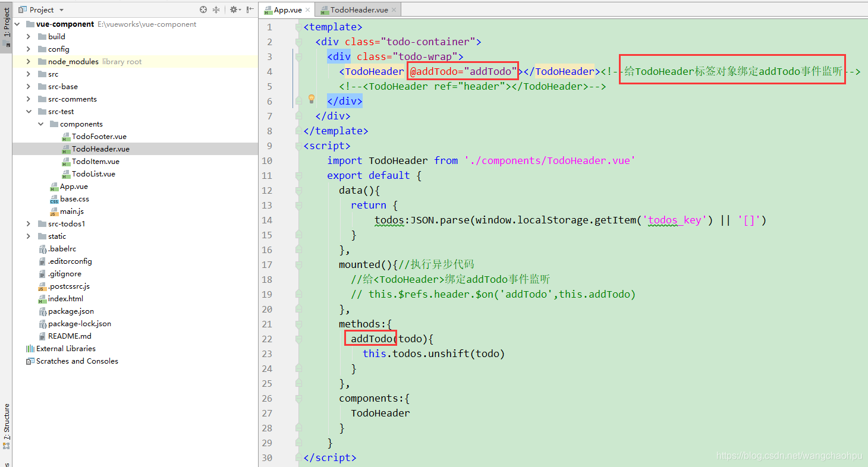The height and width of the screenshot is (467, 868).
Task: Fold the template tag at line 1
Action: (x=298, y=27)
